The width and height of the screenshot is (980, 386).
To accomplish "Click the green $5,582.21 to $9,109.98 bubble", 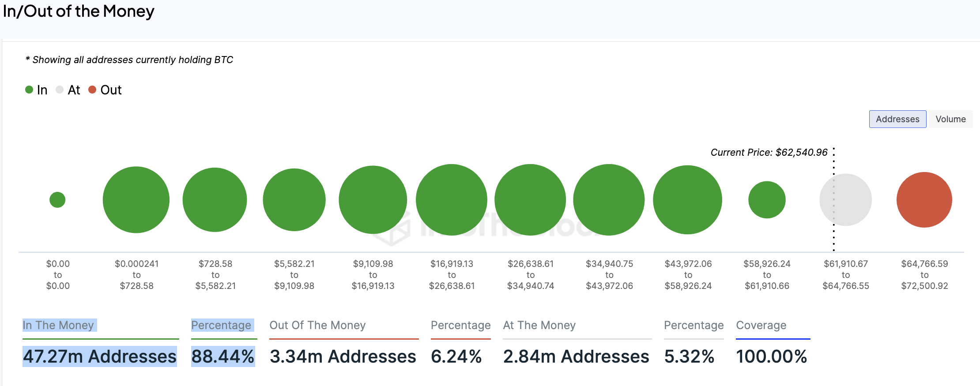I will tap(294, 200).
